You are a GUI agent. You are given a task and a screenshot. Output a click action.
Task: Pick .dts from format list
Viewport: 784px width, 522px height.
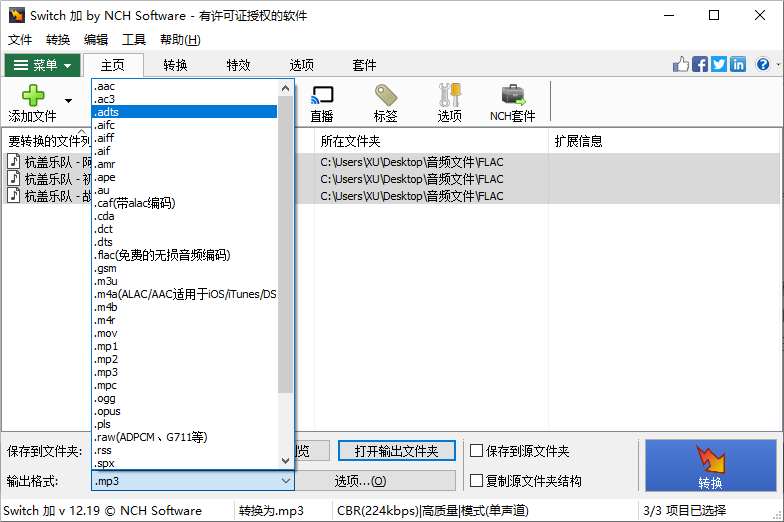pyautogui.click(x=184, y=242)
